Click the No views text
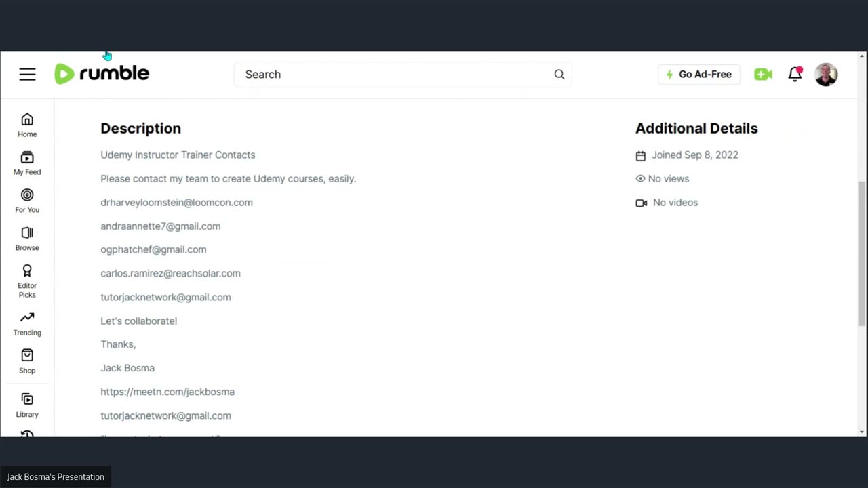868x488 pixels. pos(668,179)
